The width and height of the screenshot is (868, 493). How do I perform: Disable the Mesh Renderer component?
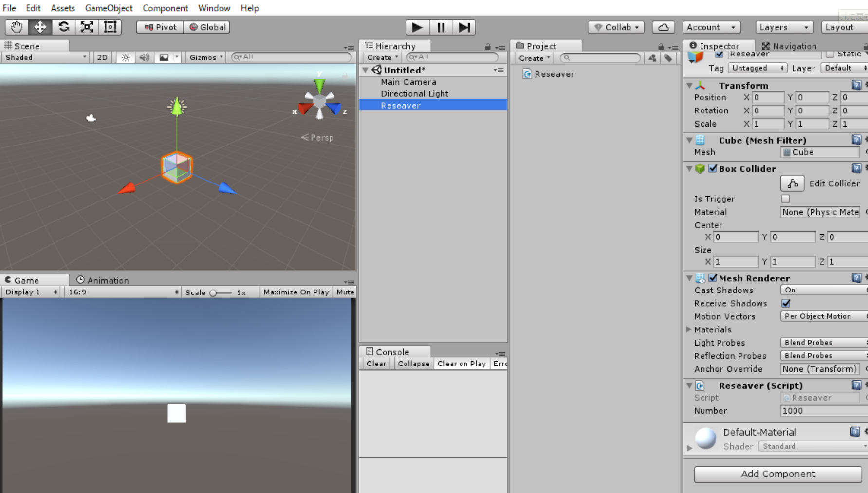(713, 278)
